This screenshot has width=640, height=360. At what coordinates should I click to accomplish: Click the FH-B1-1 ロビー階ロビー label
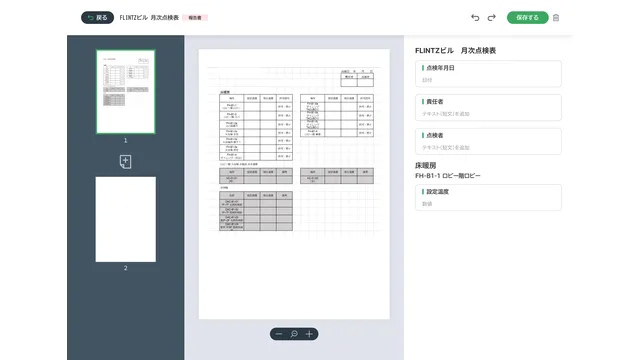coord(448,176)
